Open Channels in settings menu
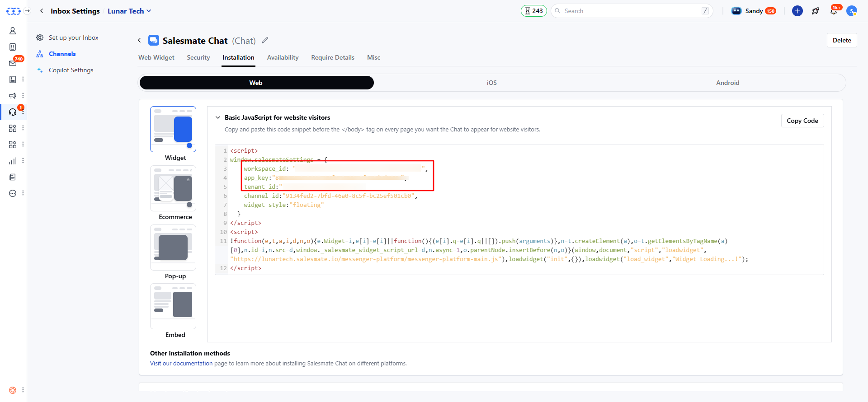The image size is (868, 402). [x=62, y=54]
